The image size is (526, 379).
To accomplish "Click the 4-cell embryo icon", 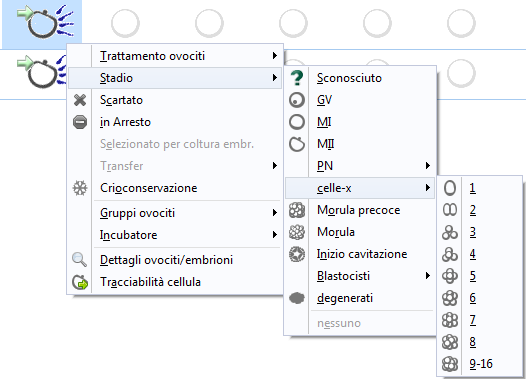I will (450, 254).
